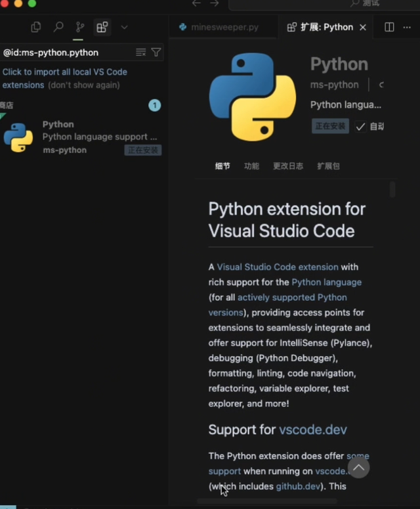420x509 pixels.
Task: Toggle the auto-update checkbox
Action: pos(360,127)
